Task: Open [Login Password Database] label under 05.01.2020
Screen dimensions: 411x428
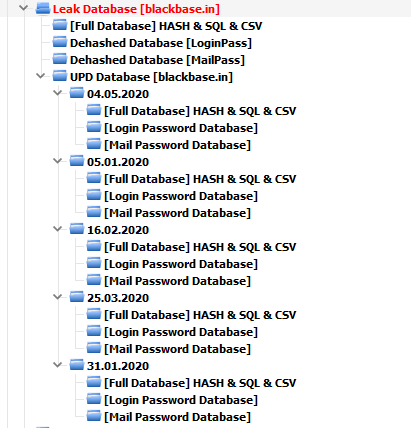Action: pos(181,196)
